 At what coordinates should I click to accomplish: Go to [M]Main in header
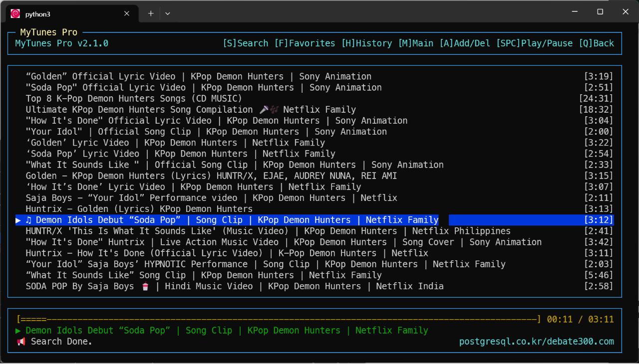(415, 43)
